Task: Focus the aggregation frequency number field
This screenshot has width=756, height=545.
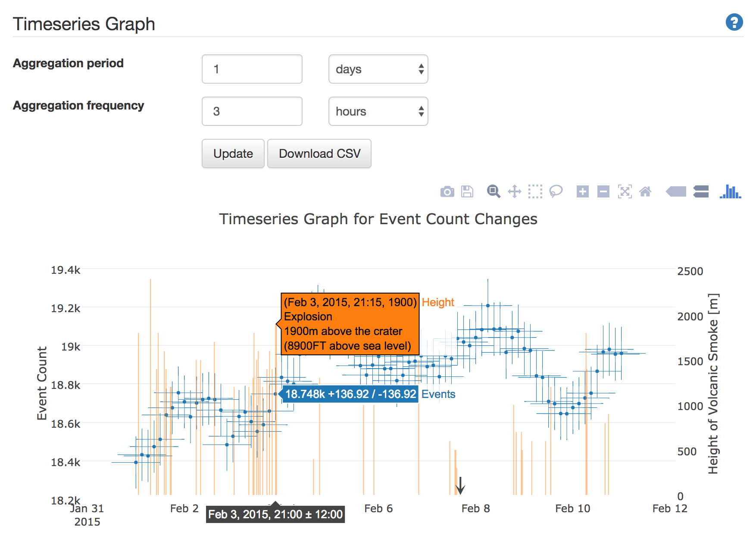Action: point(252,111)
